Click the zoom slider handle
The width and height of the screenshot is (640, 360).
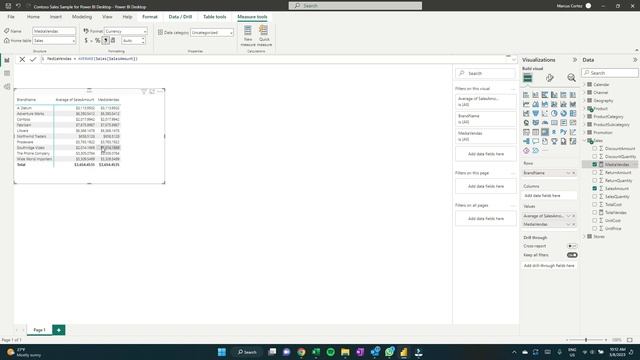coord(586,340)
